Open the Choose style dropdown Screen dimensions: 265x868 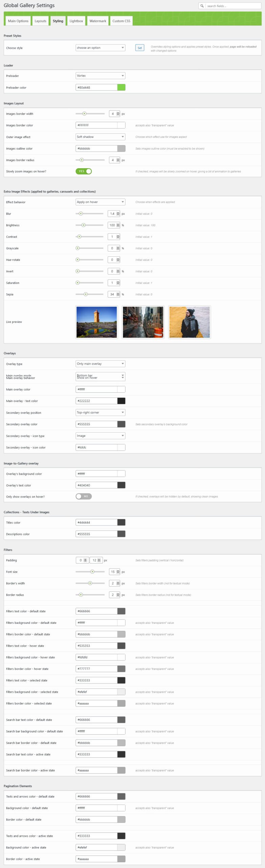(x=100, y=48)
